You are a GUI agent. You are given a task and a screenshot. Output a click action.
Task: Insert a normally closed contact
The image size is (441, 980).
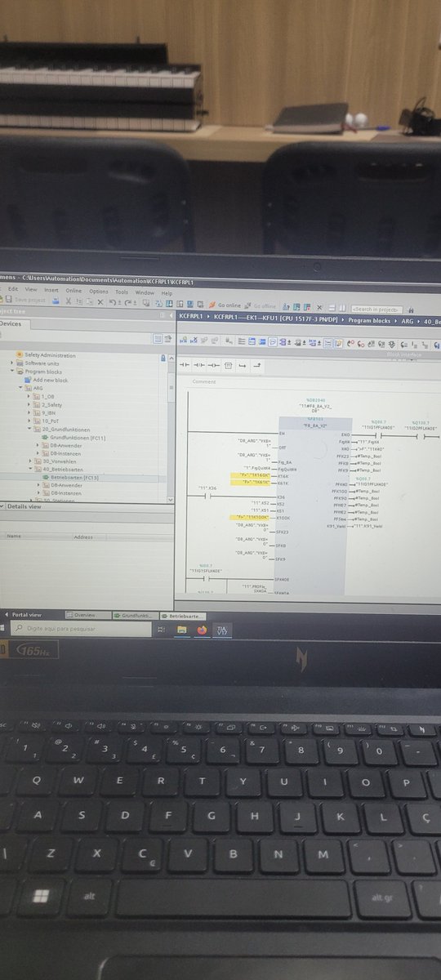click(x=199, y=365)
